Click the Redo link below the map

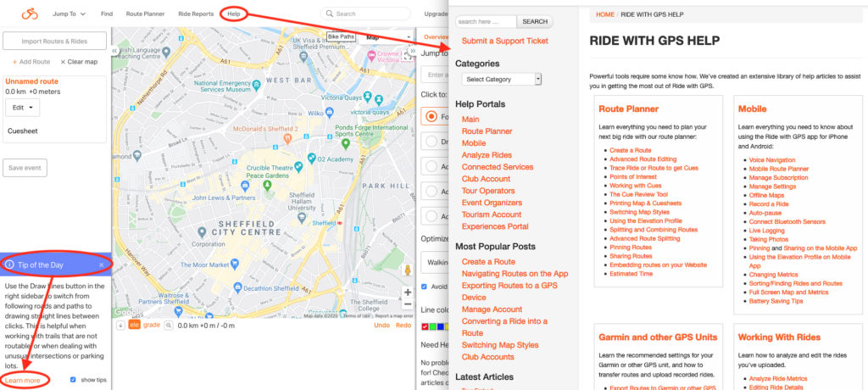coord(403,326)
